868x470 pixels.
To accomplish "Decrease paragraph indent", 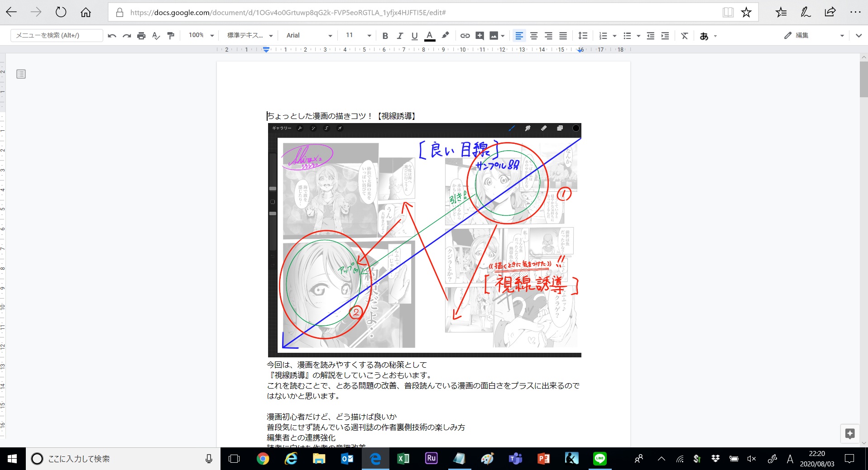I will point(651,36).
